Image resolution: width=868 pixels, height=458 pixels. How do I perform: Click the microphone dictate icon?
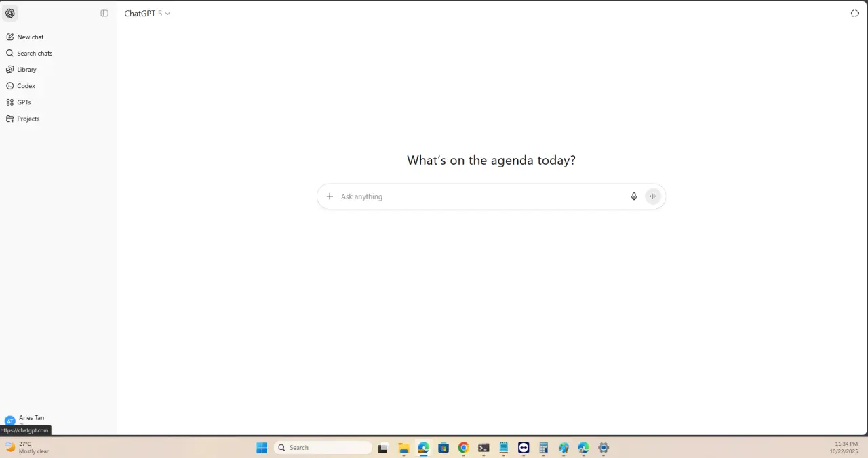pos(634,196)
